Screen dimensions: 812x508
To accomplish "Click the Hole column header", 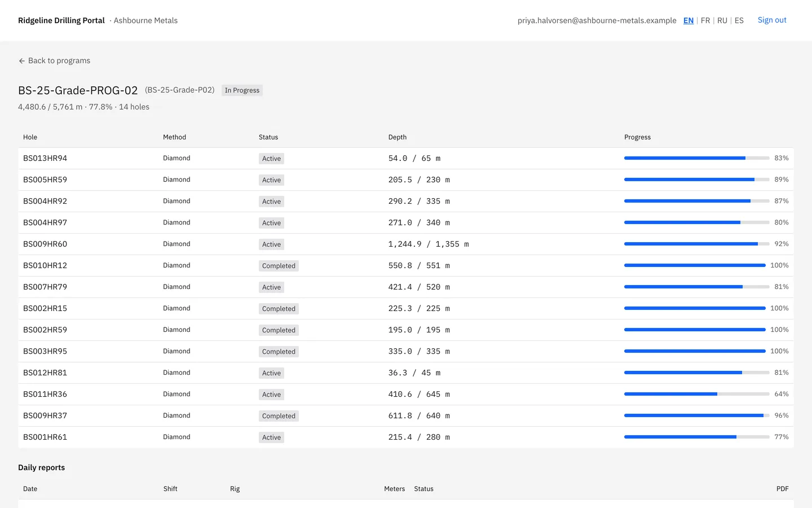I will point(30,137).
